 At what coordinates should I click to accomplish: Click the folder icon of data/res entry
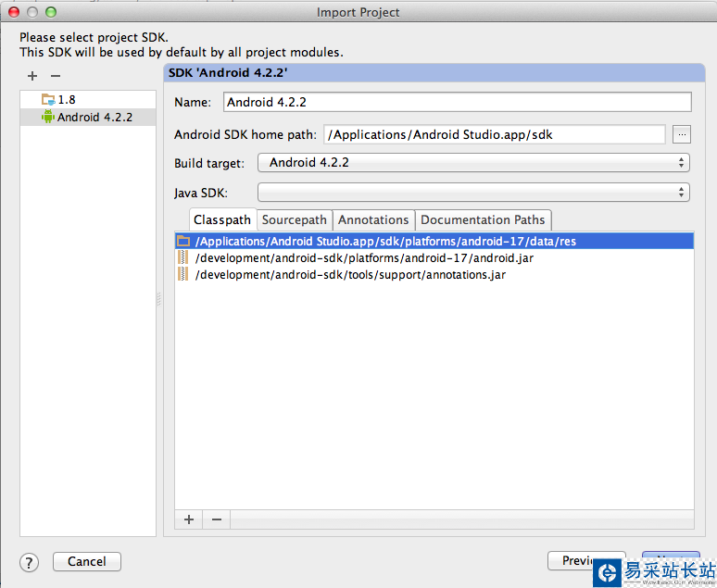(183, 241)
